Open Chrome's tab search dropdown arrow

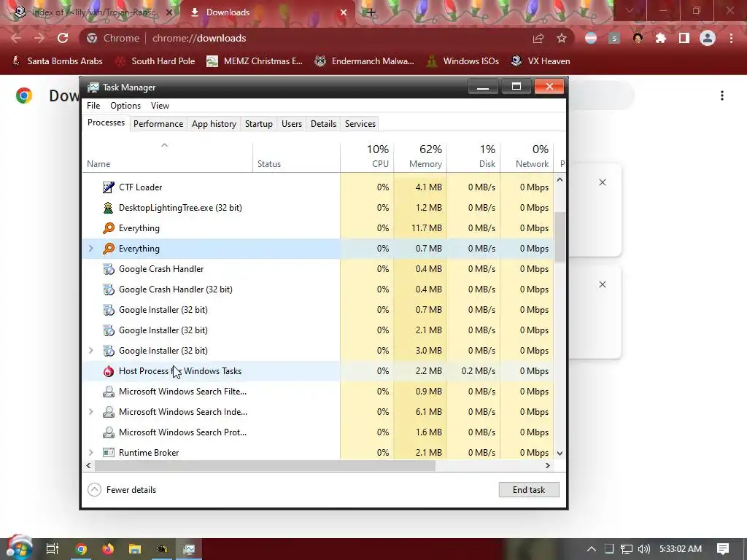[630, 10]
